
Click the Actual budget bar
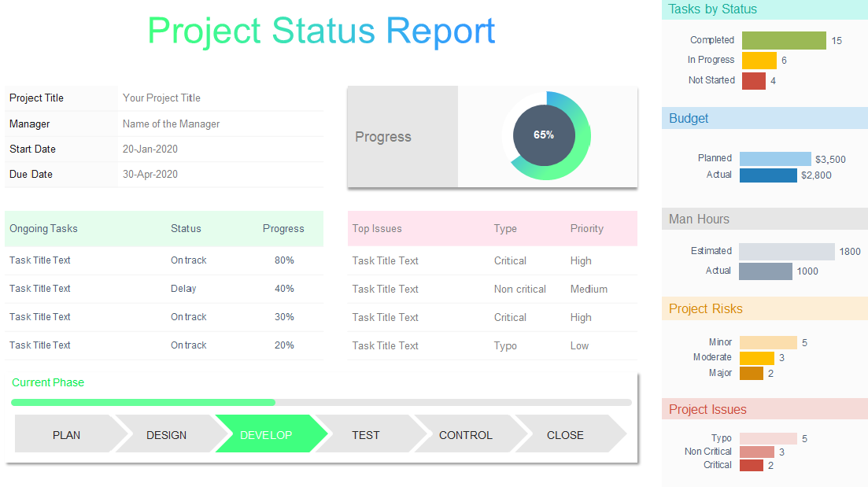click(768, 175)
